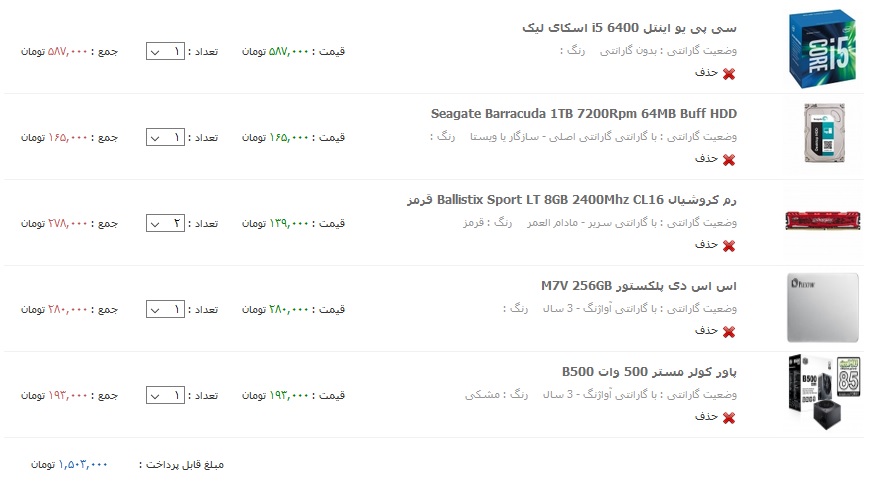Expand quantity dropdown for Plextor SSD
The width and height of the screenshot is (873, 503).
(x=165, y=310)
